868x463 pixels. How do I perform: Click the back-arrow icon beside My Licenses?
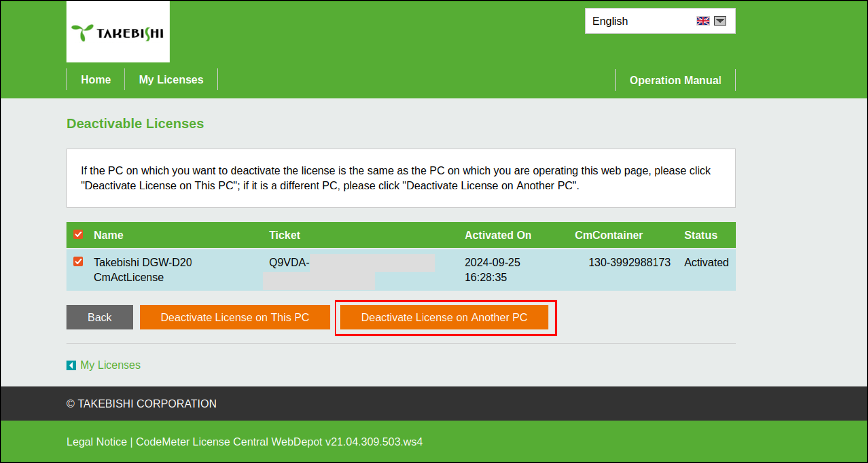tap(71, 365)
